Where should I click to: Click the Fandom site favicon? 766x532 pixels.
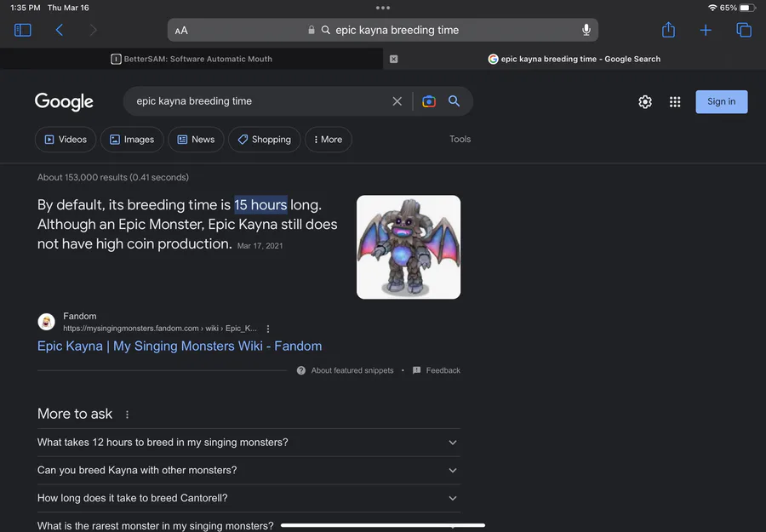click(x=47, y=322)
